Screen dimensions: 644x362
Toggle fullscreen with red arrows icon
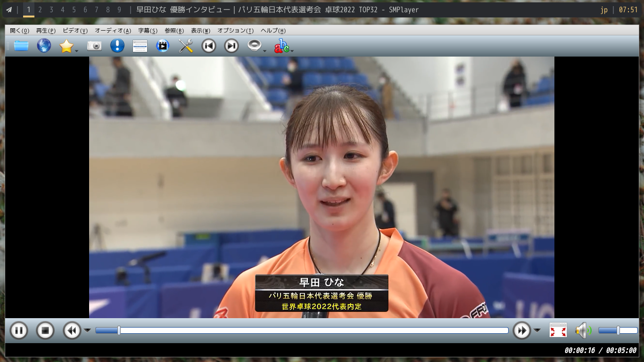click(558, 330)
